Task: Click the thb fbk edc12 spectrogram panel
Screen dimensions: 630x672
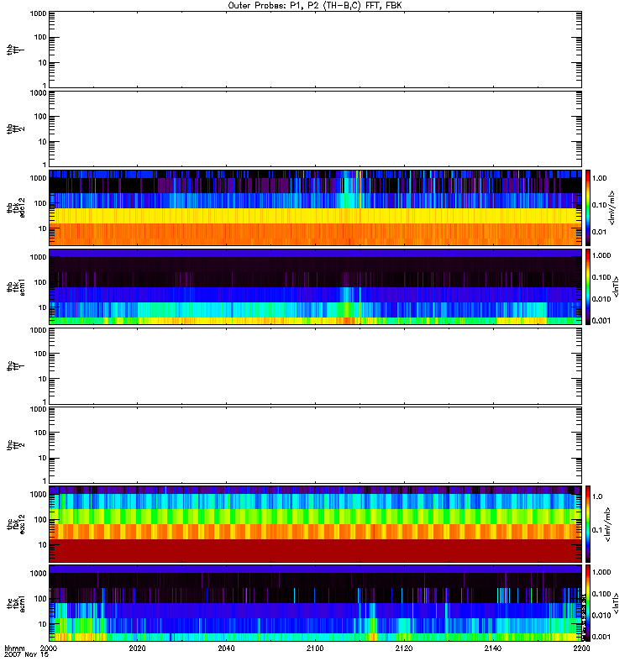Action: pos(316,207)
